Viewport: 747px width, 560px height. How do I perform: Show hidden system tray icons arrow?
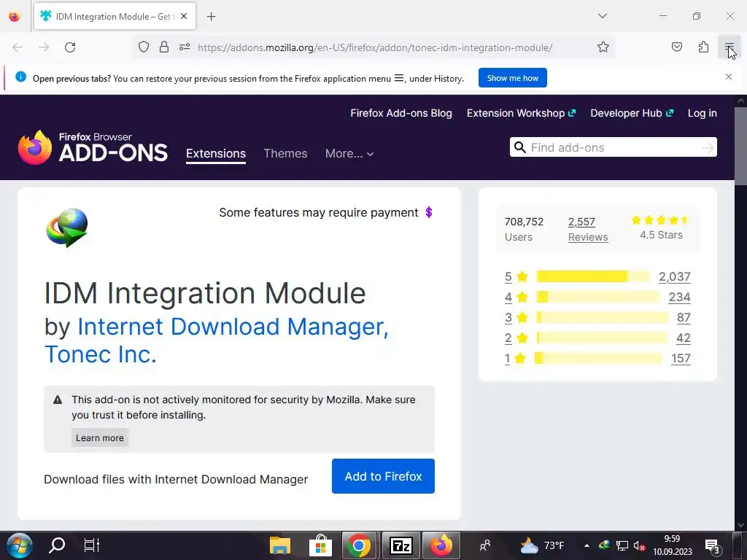(x=587, y=545)
